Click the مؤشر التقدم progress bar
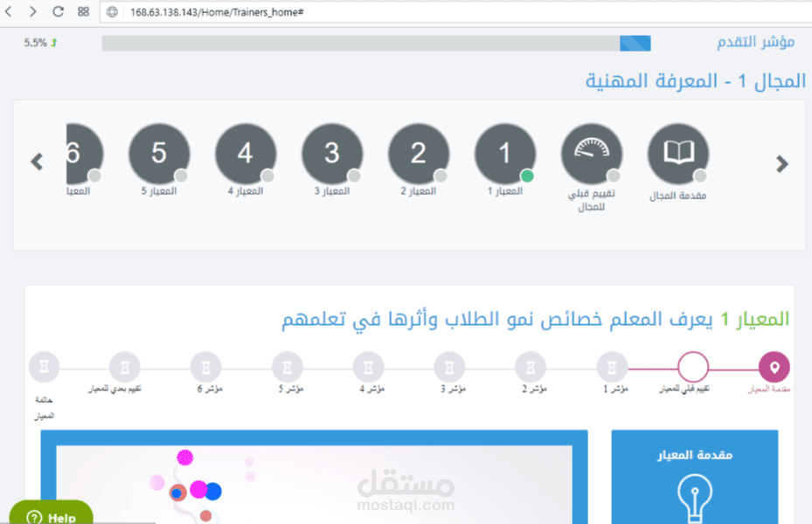812x524 pixels. tap(376, 43)
